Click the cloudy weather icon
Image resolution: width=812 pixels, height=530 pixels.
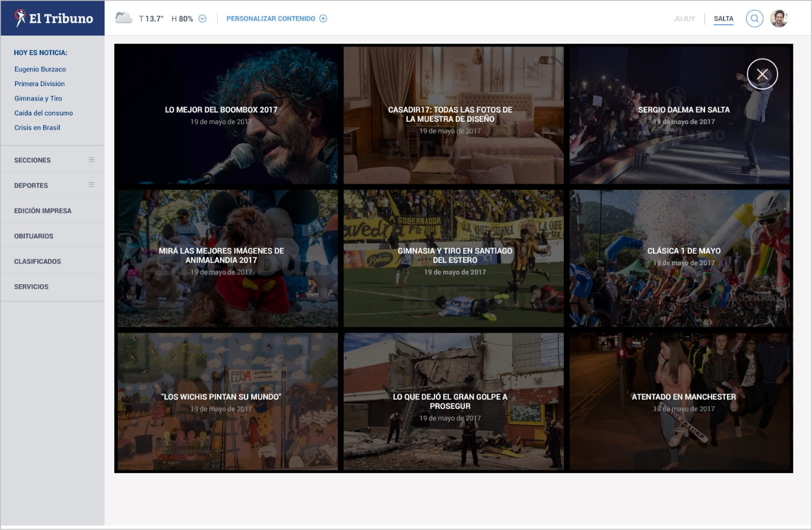point(124,18)
